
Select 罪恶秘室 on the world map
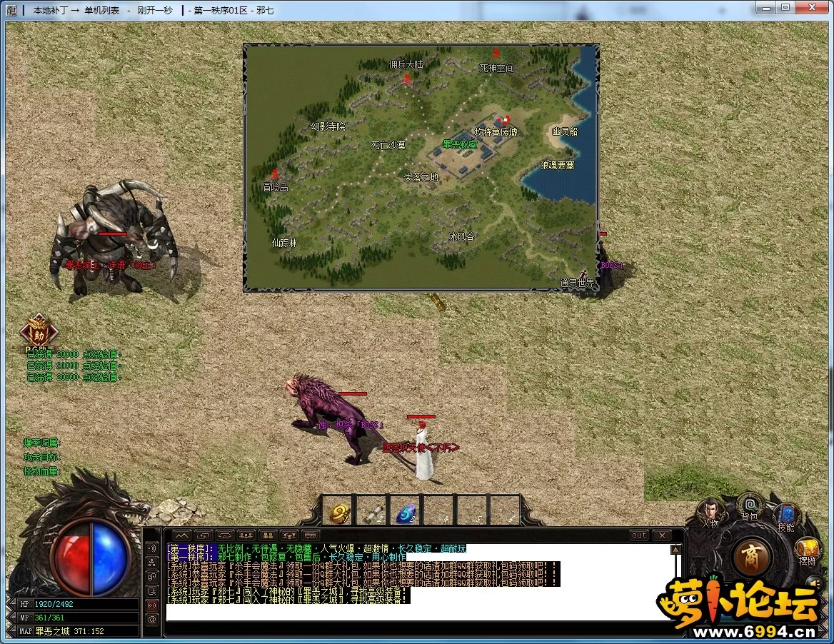(x=460, y=144)
